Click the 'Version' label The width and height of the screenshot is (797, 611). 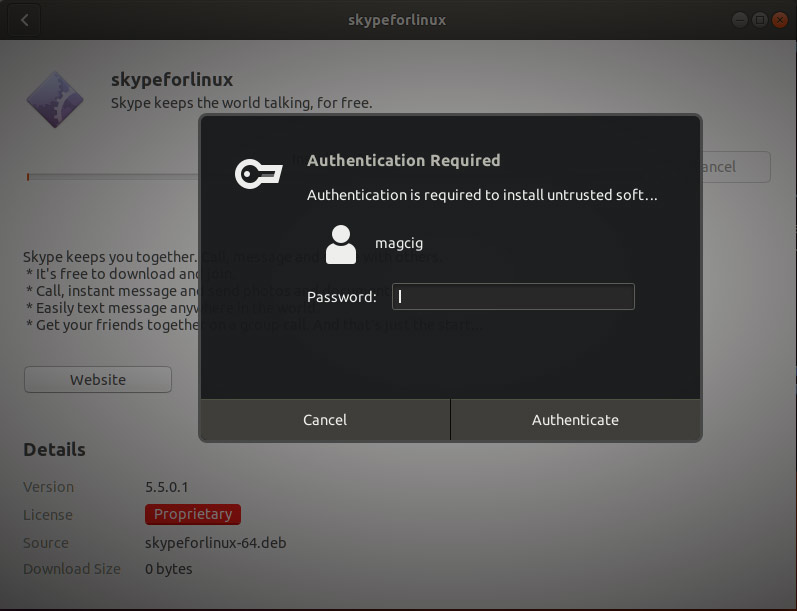coord(49,487)
